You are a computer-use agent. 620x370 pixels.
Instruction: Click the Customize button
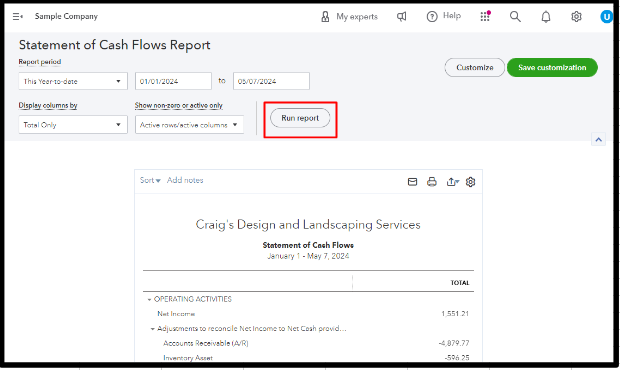point(474,68)
